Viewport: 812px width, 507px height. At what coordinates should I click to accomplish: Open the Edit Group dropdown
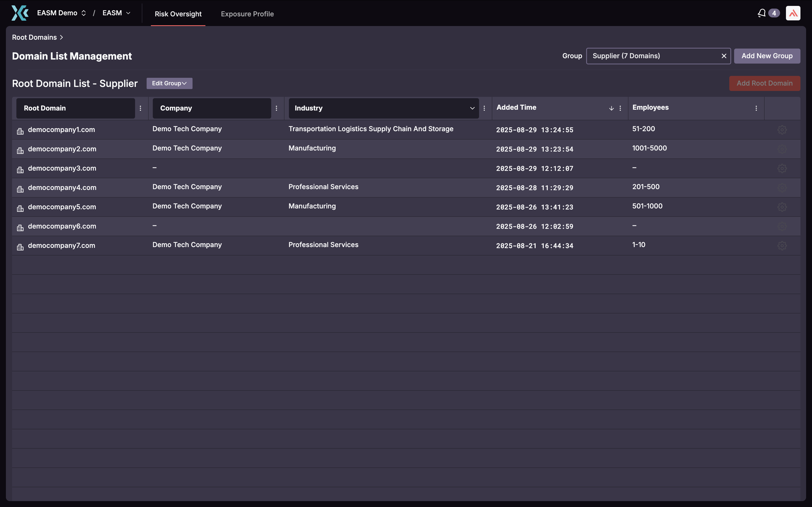pos(169,83)
